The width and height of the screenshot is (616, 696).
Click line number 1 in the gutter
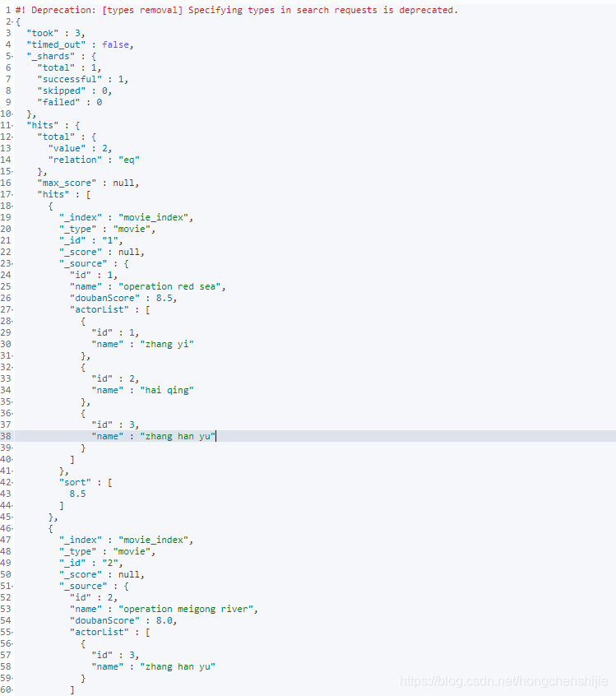coord(8,10)
